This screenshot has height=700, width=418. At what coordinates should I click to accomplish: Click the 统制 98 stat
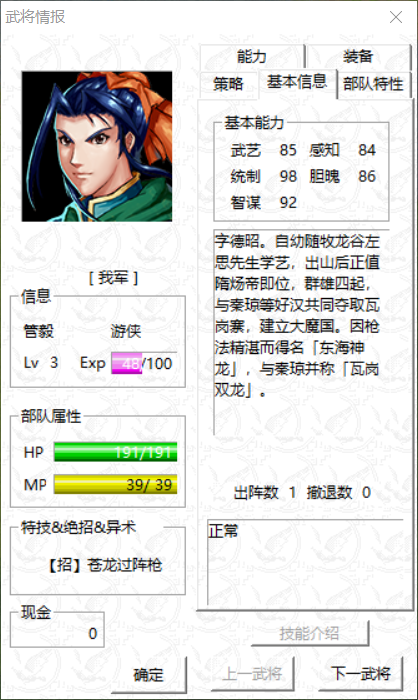tap(263, 176)
